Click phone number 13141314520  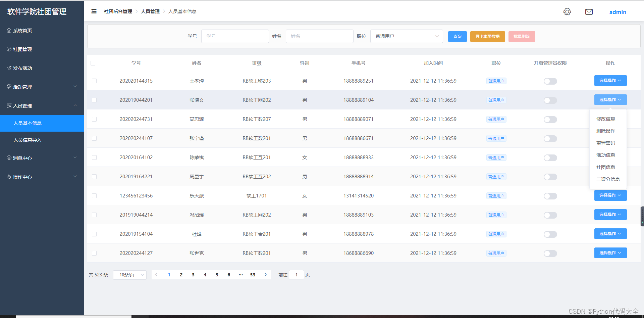point(359,196)
